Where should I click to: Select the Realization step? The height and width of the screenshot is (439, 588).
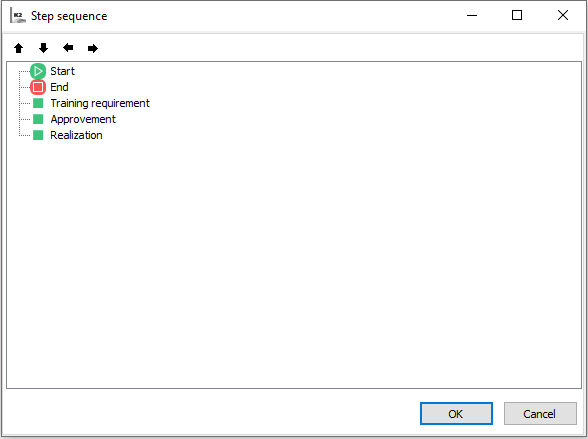point(76,135)
